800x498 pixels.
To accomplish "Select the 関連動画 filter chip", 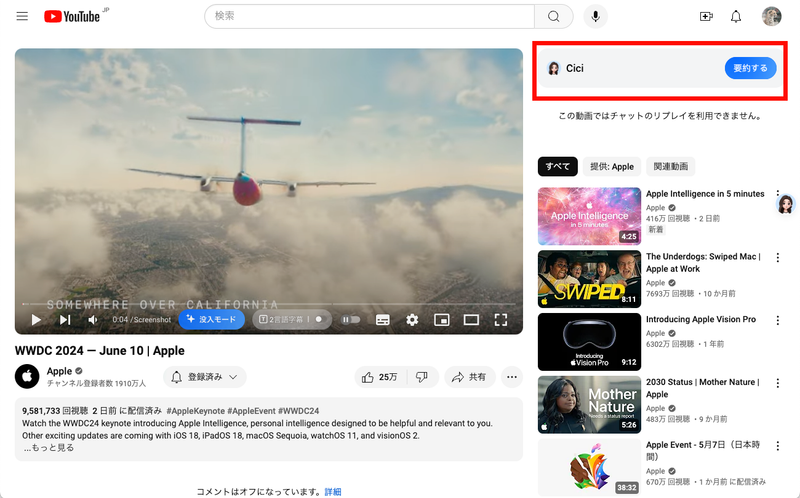I will tap(670, 166).
